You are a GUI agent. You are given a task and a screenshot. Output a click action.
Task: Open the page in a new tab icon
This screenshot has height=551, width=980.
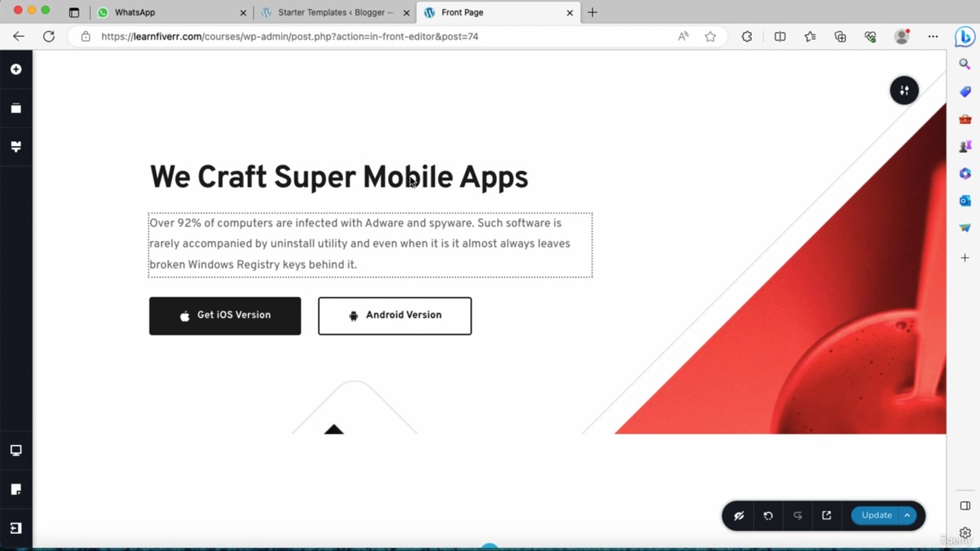click(x=826, y=516)
